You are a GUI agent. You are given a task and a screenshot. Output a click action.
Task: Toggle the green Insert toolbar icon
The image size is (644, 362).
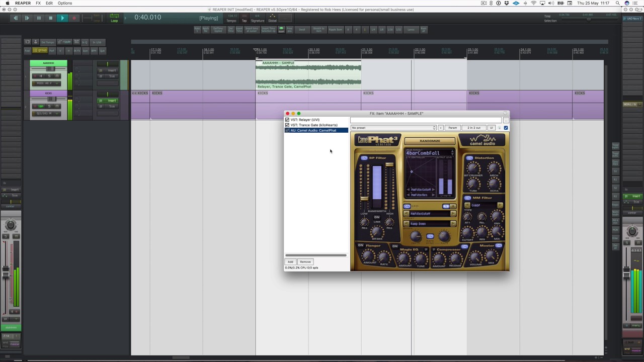click(x=281, y=29)
